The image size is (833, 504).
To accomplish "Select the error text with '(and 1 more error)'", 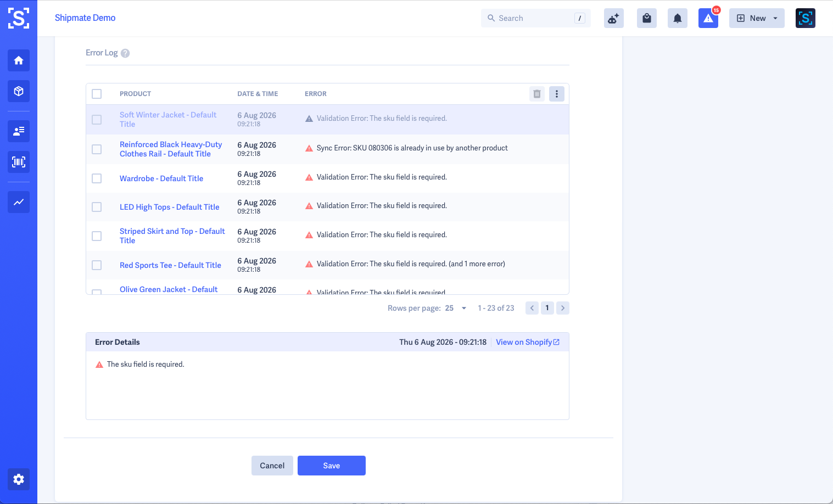I will click(x=411, y=264).
